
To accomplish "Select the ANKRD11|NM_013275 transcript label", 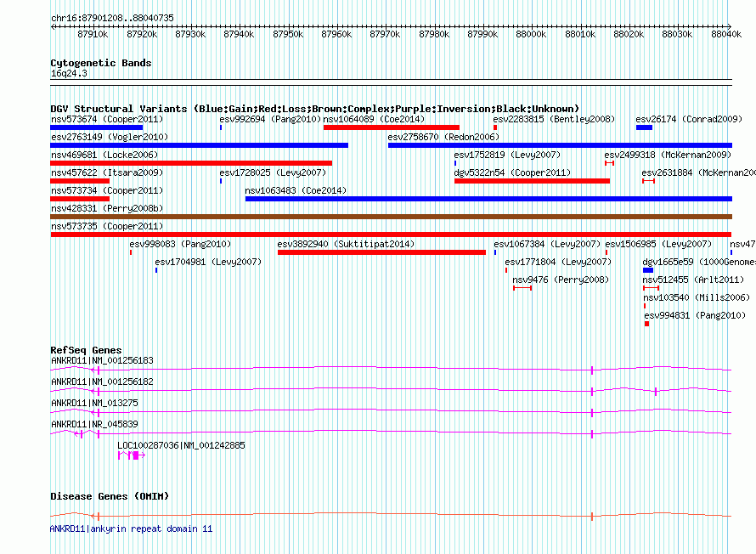I will pyautogui.click(x=94, y=403).
